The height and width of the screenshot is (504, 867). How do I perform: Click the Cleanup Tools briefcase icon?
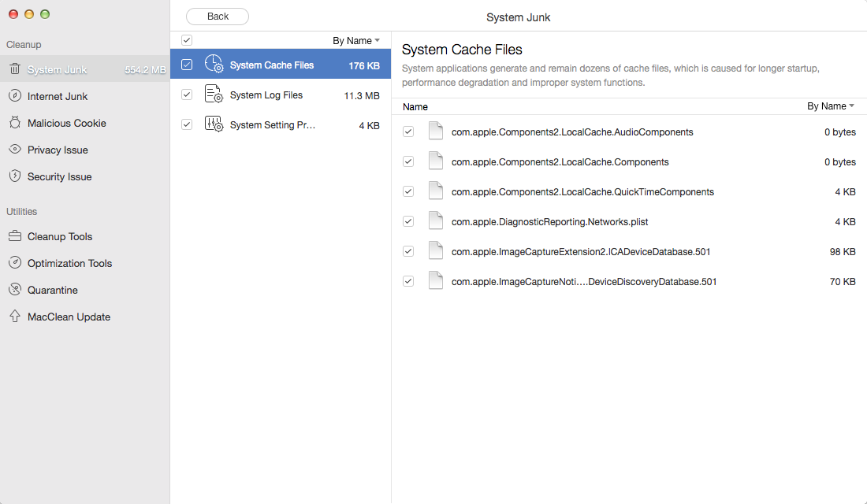tap(14, 236)
